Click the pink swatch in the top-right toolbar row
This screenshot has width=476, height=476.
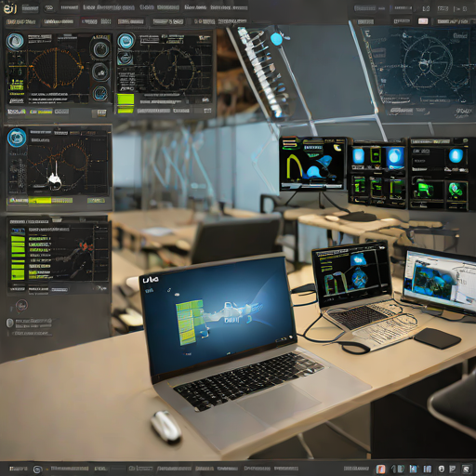423,21
